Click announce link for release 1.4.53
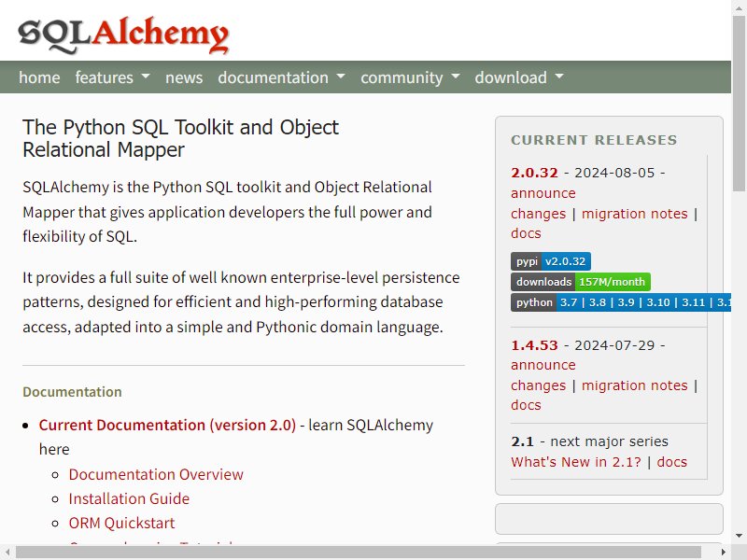The width and height of the screenshot is (747, 560). [543, 365]
